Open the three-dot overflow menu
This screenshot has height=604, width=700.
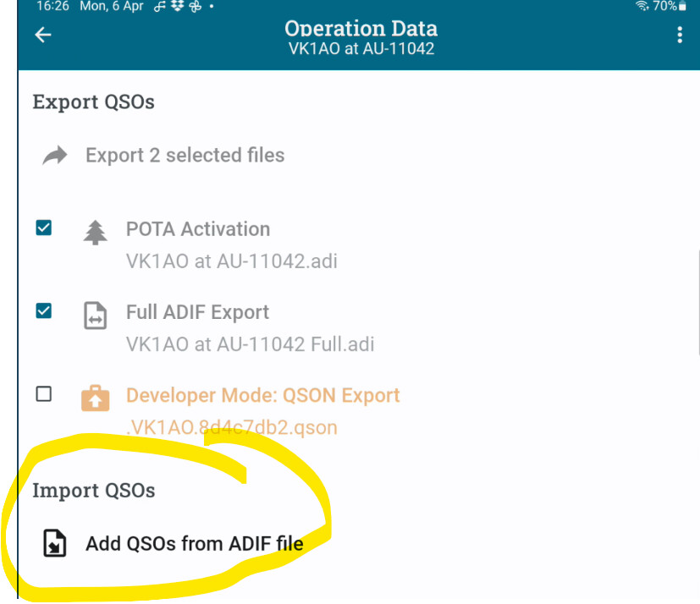pyautogui.click(x=679, y=36)
